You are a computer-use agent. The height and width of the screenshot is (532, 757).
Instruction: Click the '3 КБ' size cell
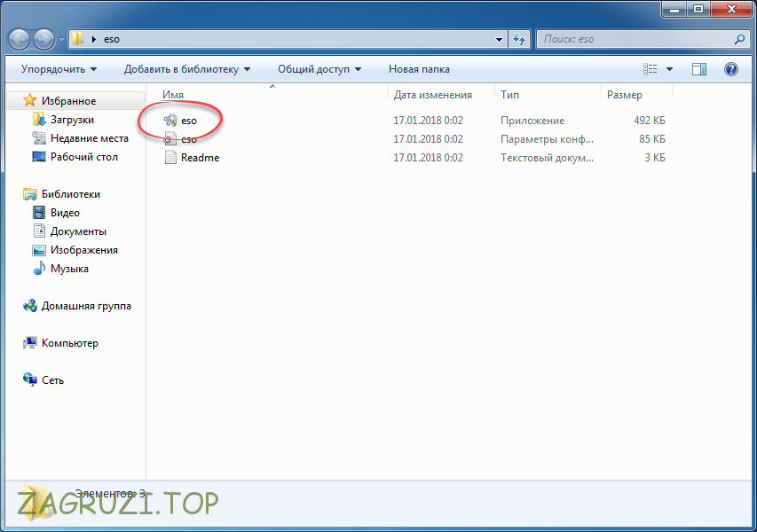pos(655,158)
